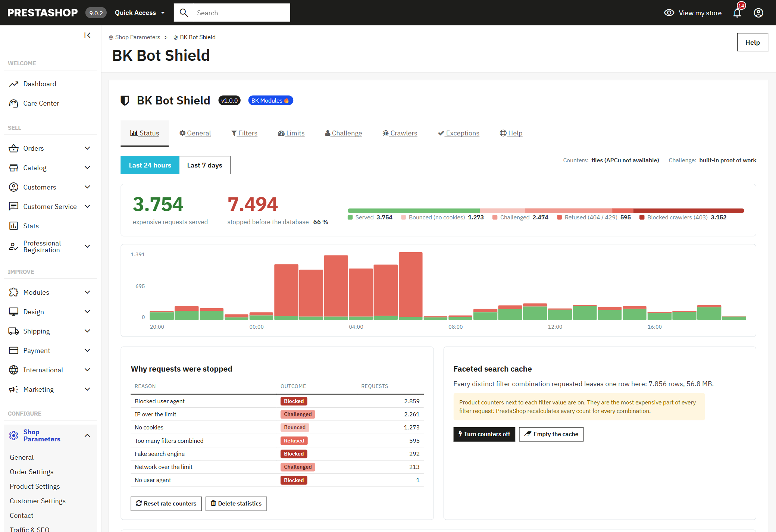Expand the Customer Service chevron
Screen dimensions: 776x532
[x=87, y=207]
